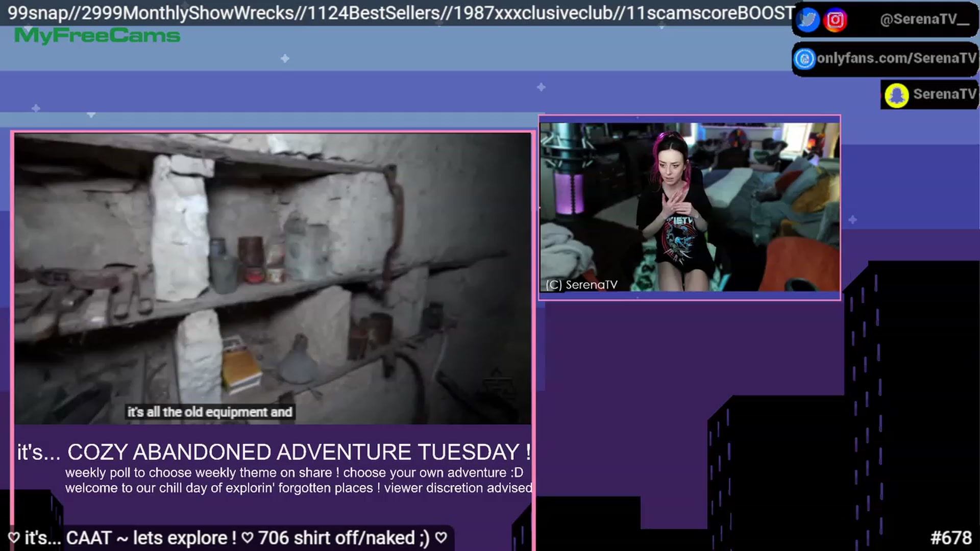Image resolution: width=980 pixels, height=551 pixels.
Task: Click the Twitter bird icon
Action: coord(808,20)
